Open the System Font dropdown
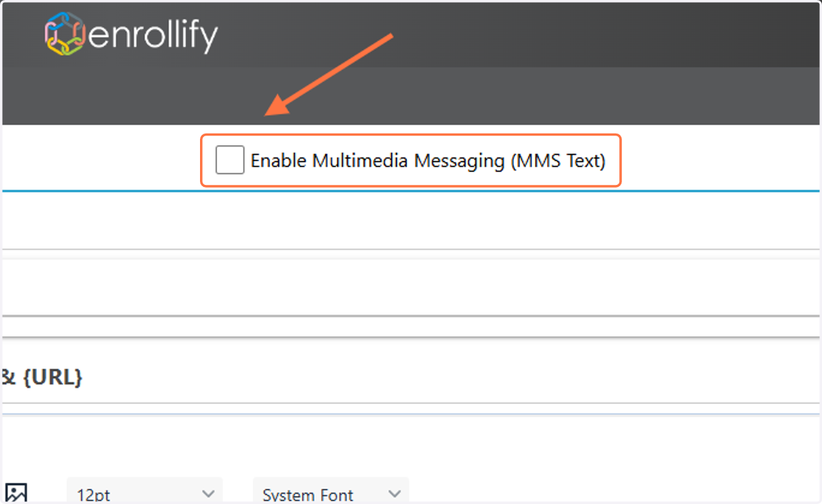The height and width of the screenshot is (504, 822). click(x=330, y=492)
